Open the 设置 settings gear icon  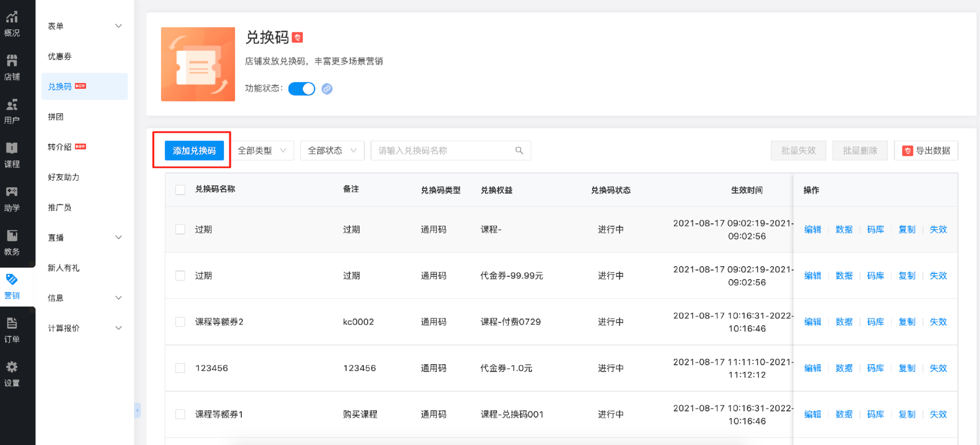[x=12, y=367]
